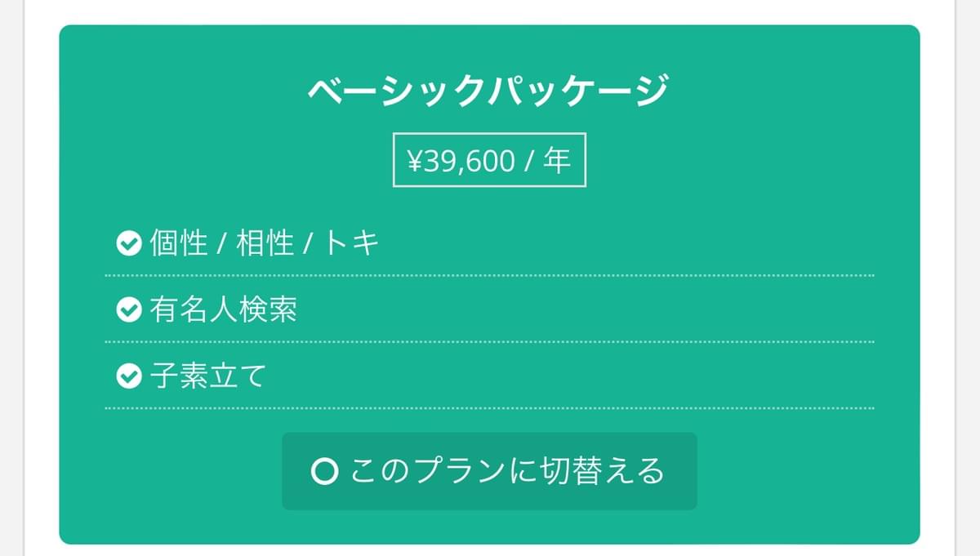Click the ¥39,600 amount text
The image size is (980, 556).
[x=461, y=161]
